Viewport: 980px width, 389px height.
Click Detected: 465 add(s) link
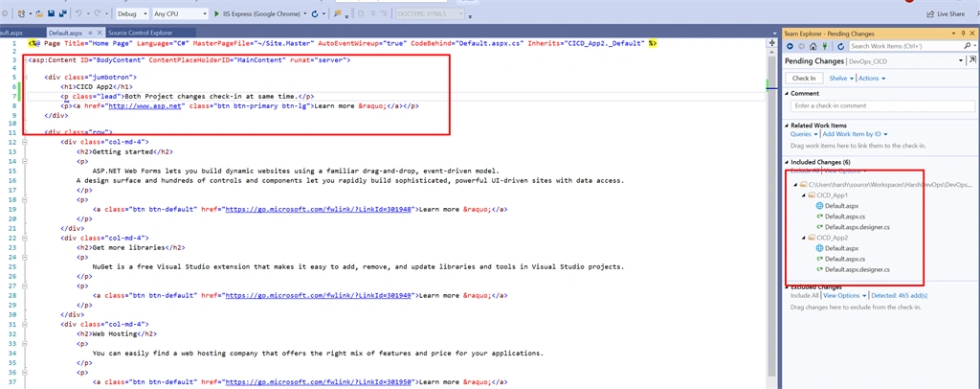(x=900, y=295)
